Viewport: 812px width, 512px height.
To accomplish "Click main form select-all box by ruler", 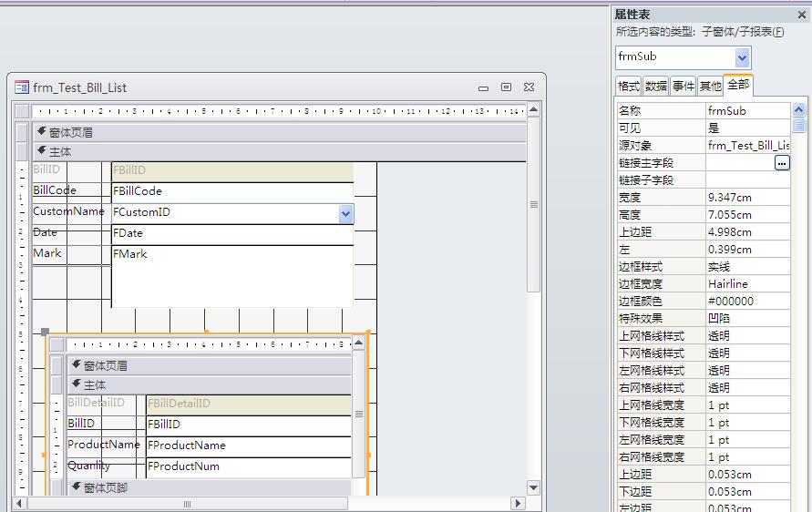I will (22, 111).
